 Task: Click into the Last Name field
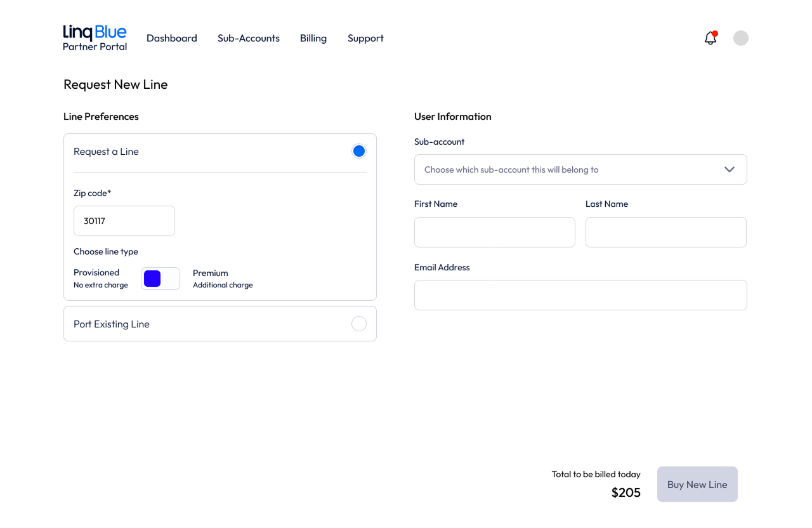(x=666, y=232)
